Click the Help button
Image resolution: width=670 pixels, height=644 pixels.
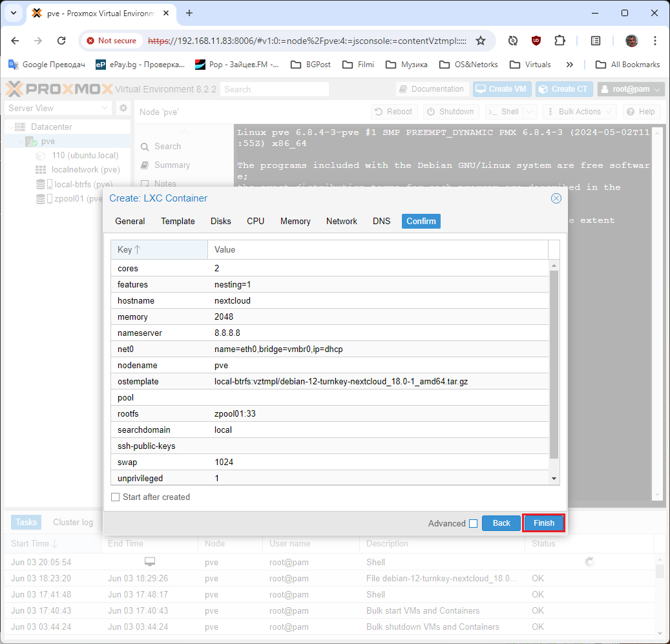641,112
